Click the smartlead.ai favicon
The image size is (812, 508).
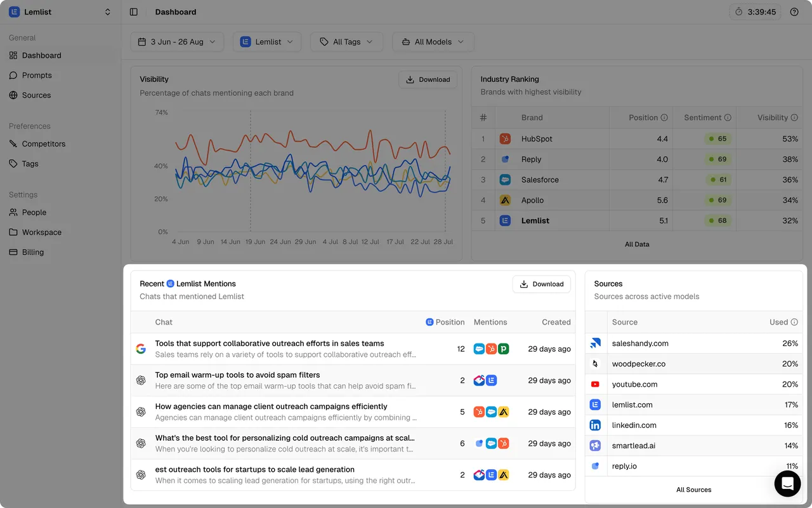tap(595, 445)
